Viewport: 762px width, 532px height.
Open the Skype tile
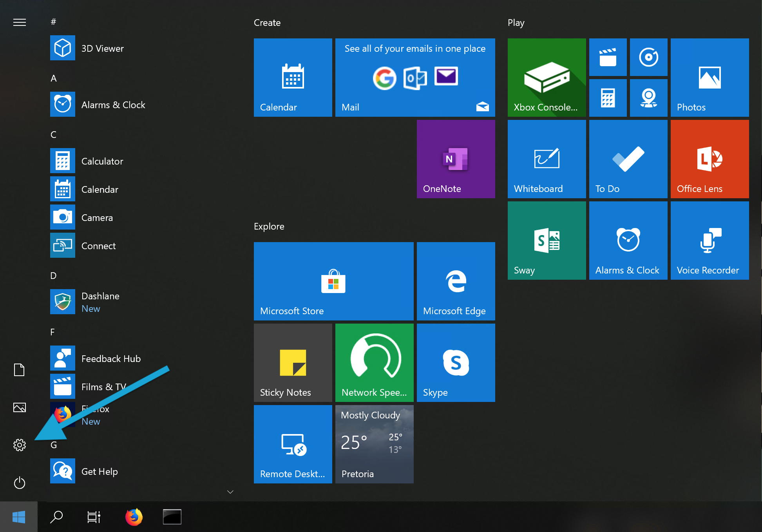click(x=456, y=363)
